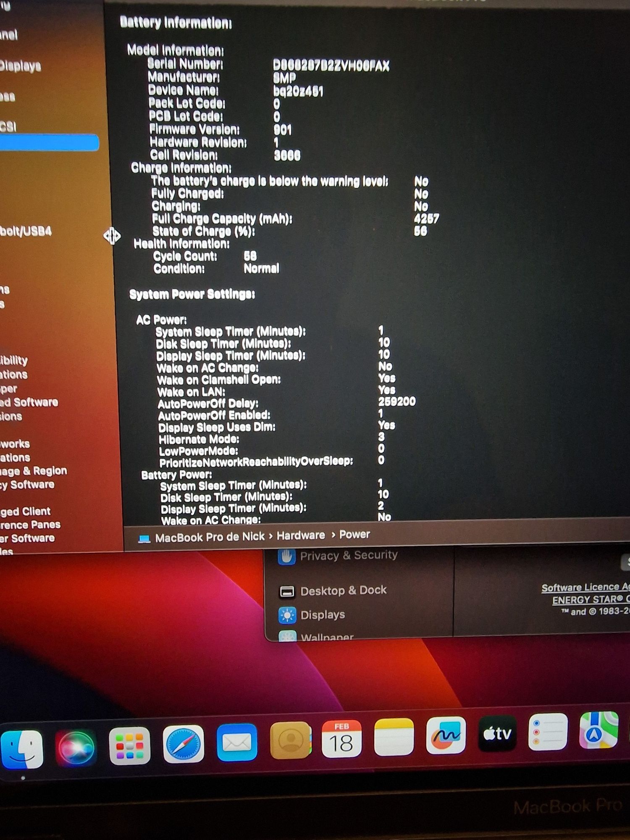Click Hardware in the path bar

[x=301, y=535]
